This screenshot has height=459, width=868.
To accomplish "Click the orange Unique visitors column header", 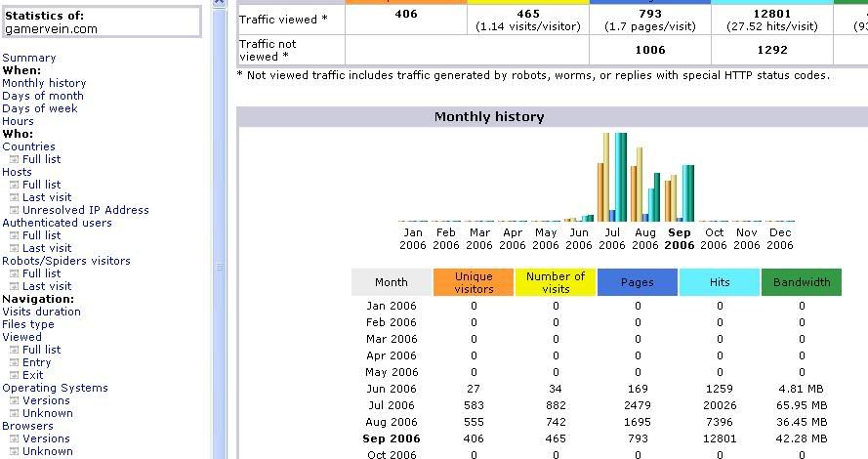I will tap(474, 282).
